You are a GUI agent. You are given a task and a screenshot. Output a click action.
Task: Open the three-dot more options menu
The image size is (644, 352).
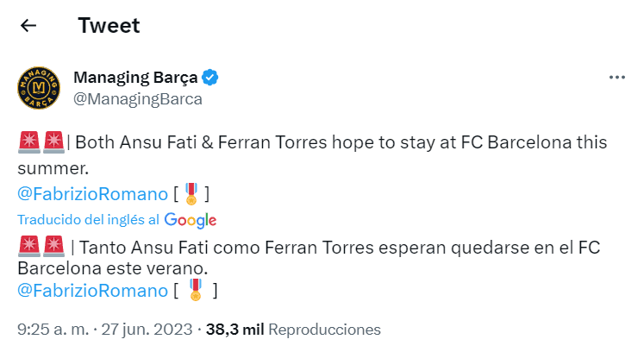(x=616, y=78)
